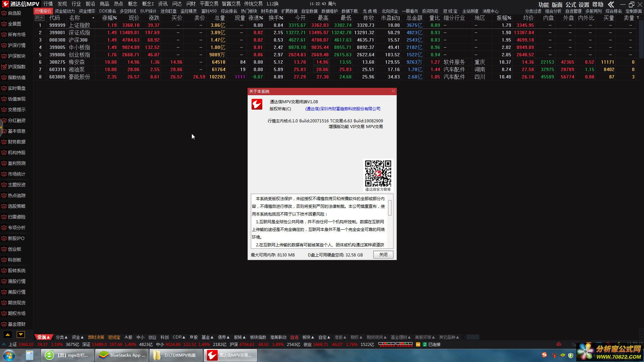Select the 湘油泵 stock row

tap(335, 69)
